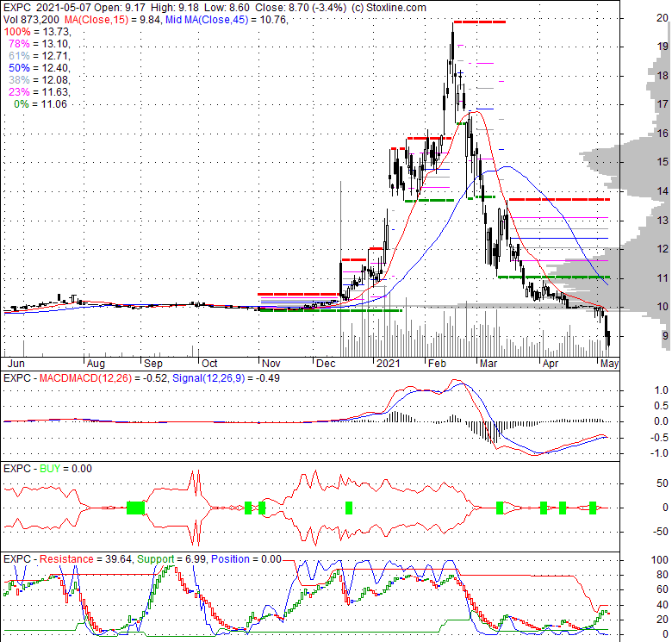Click the green BUY signal marker in mid-December
Viewport: 672px width, 642px height.
tap(349, 508)
